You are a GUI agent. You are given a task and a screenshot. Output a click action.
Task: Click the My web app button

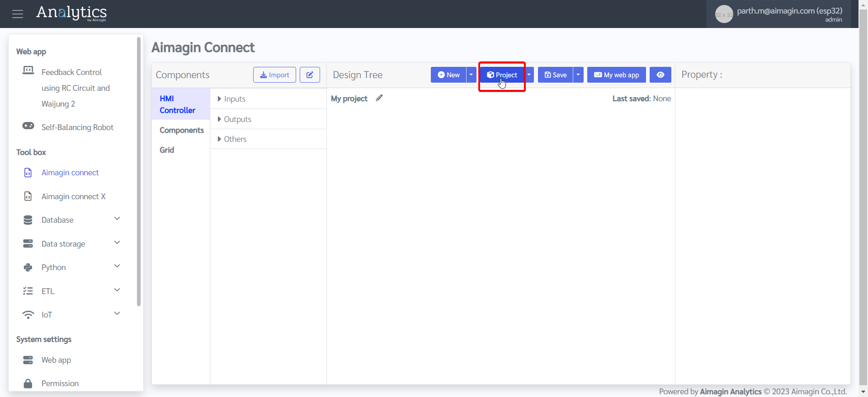click(x=616, y=75)
